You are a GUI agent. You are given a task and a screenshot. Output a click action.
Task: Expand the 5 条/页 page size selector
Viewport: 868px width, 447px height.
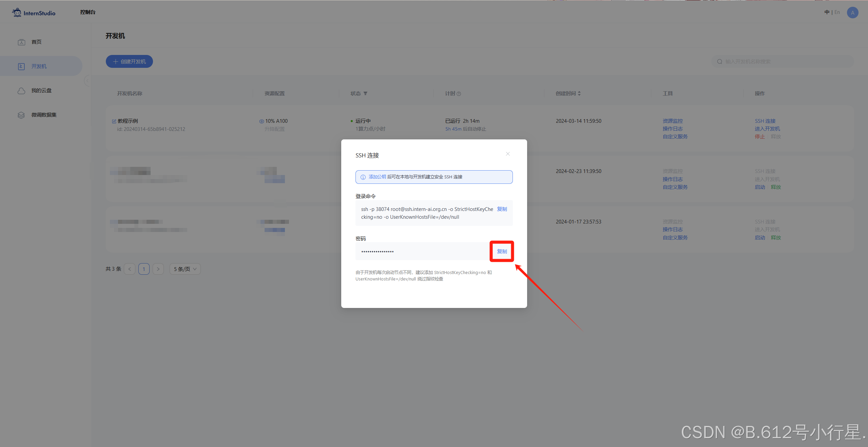185,269
